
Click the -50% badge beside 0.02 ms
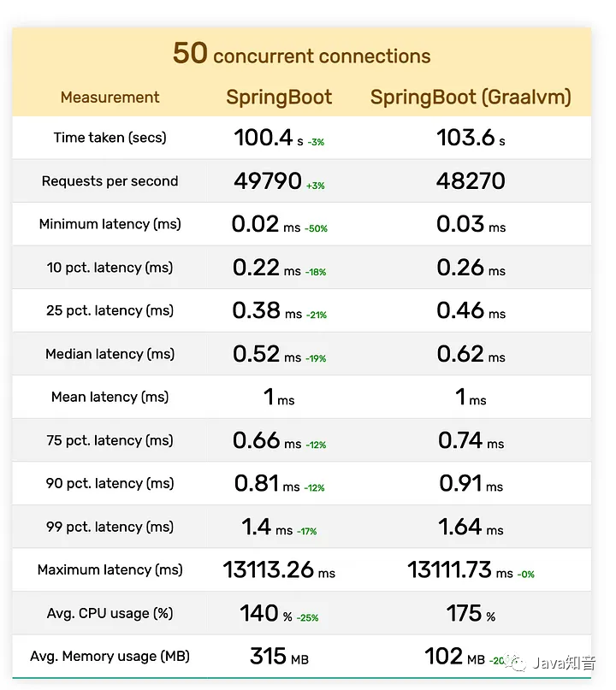[317, 229]
